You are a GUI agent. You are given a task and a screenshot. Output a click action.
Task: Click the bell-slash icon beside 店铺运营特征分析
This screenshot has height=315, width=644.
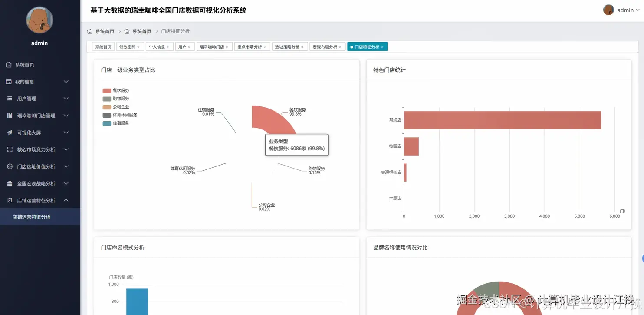10,200
